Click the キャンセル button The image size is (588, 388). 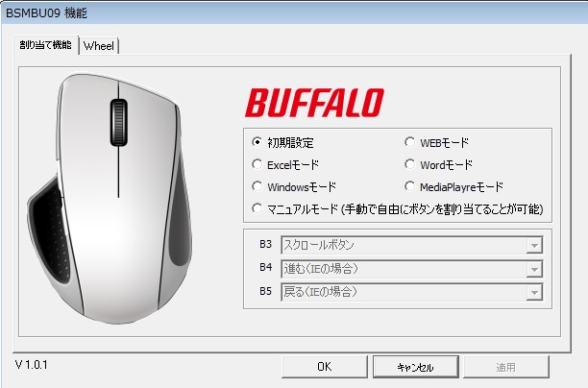415,367
